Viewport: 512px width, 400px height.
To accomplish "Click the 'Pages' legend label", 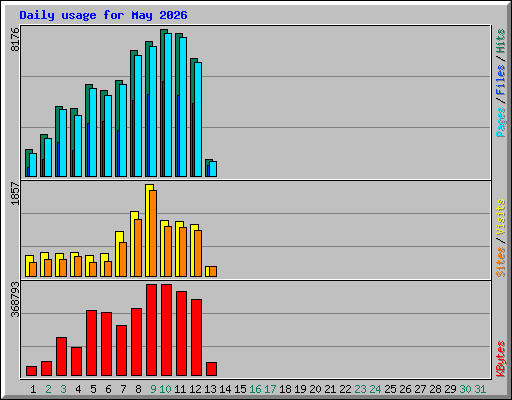I will point(501,122).
